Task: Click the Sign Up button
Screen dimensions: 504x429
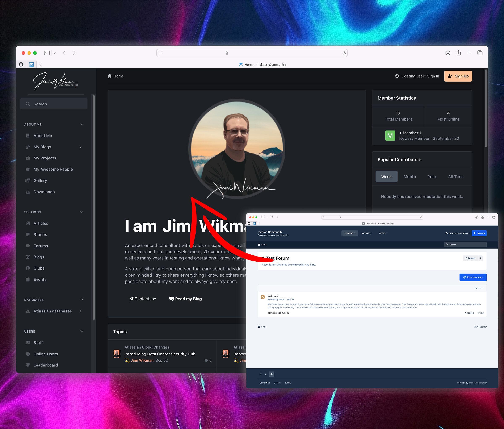Action: 458,76
